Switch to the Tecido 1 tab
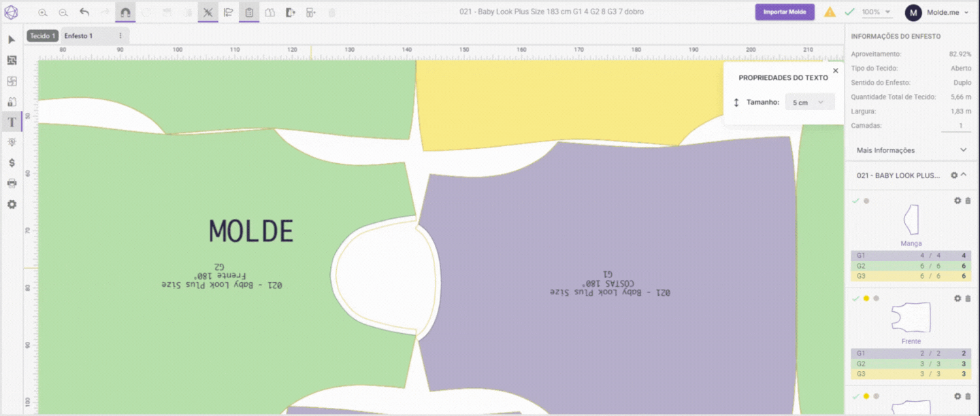The height and width of the screenshot is (416, 980). [42, 36]
